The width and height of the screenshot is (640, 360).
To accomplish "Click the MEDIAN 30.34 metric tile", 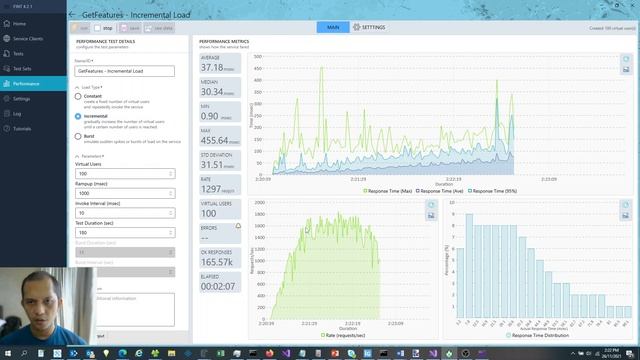I will tap(220, 88).
